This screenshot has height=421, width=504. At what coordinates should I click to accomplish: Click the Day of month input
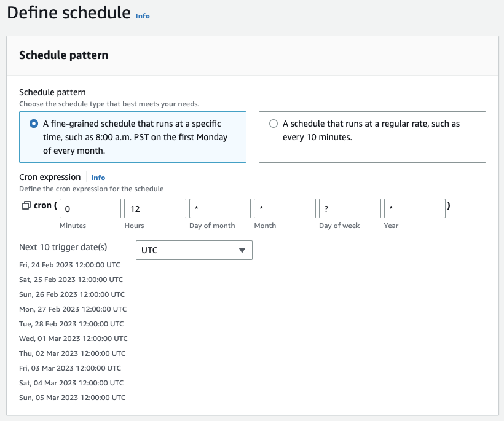point(220,208)
